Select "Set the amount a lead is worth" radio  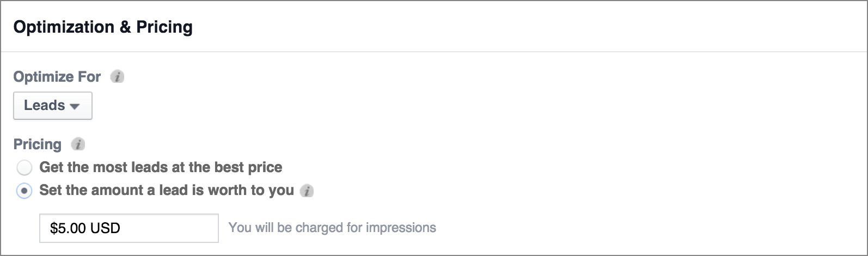pyautogui.click(x=25, y=191)
